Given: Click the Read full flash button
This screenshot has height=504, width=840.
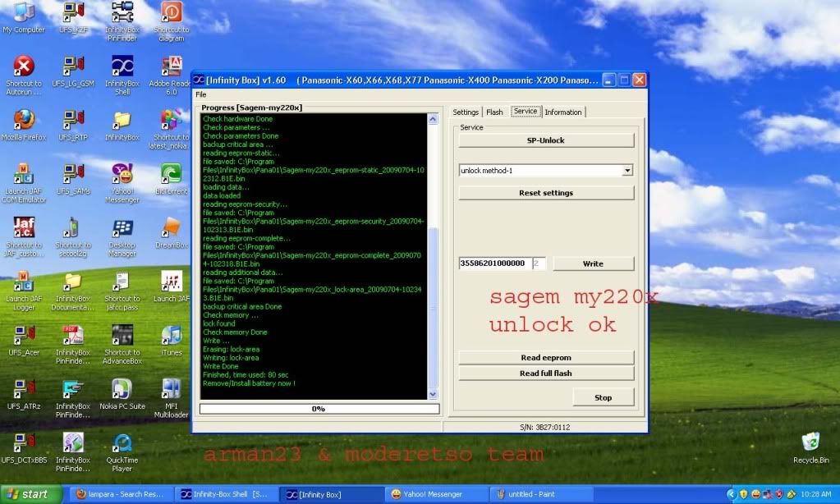Looking at the screenshot, I should coord(546,373).
